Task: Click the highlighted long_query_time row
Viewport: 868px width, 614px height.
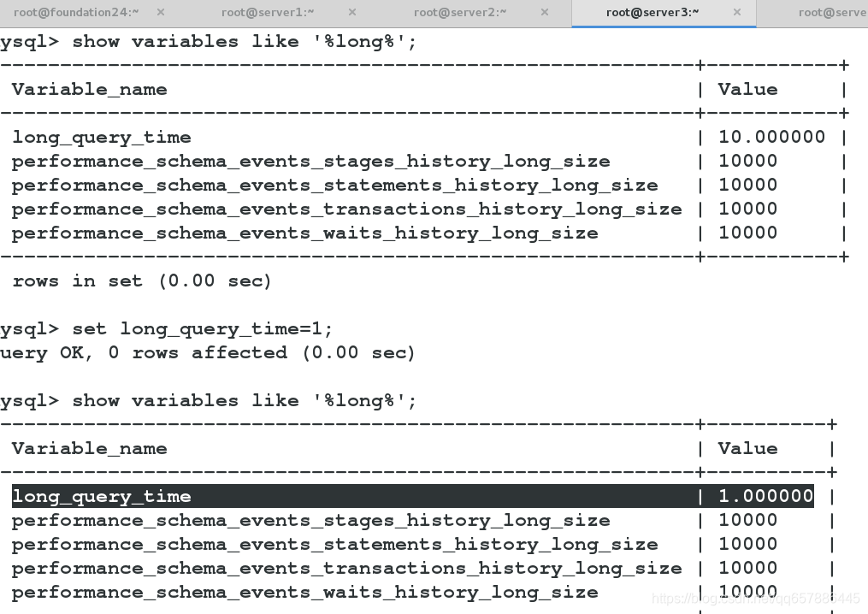Action: tap(413, 496)
